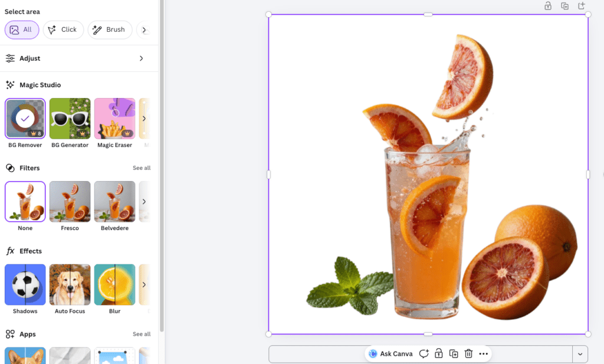Duplicate the image from the floating toolbar

coord(454,354)
